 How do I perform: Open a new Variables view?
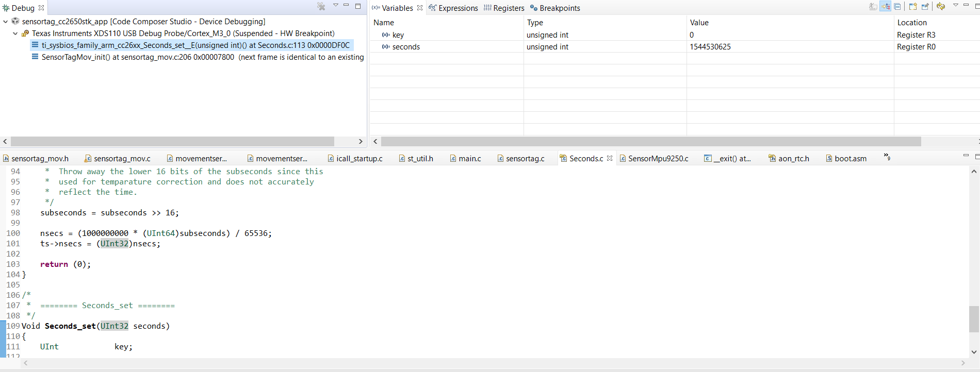click(x=913, y=7)
